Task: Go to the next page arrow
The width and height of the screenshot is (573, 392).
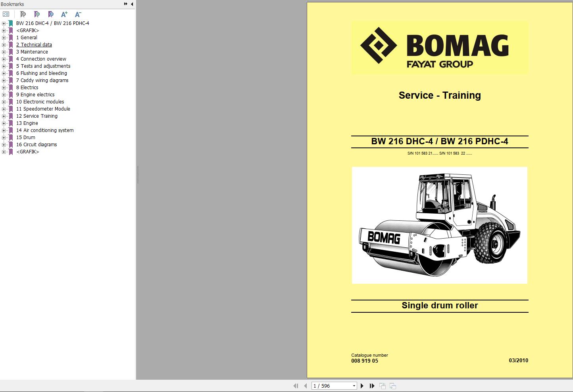Action: 362,385
